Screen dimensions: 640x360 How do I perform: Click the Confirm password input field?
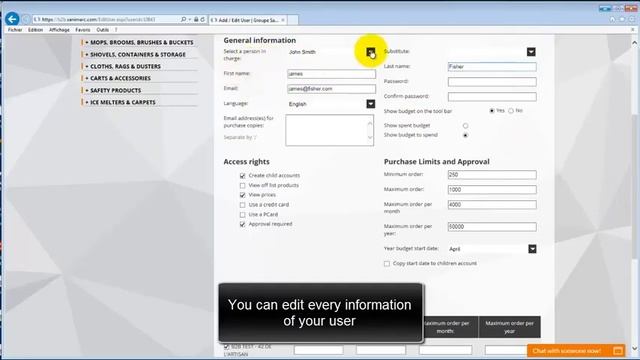coord(492,96)
